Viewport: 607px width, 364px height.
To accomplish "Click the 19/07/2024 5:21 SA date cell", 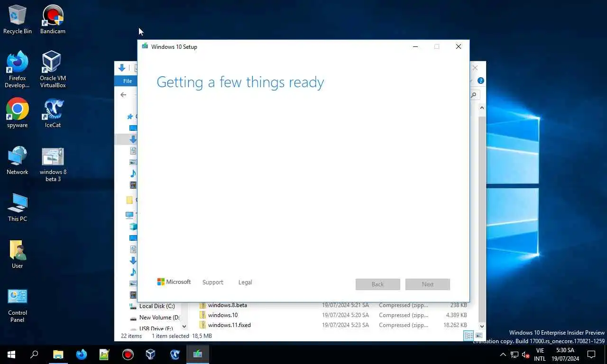I will click(345, 305).
